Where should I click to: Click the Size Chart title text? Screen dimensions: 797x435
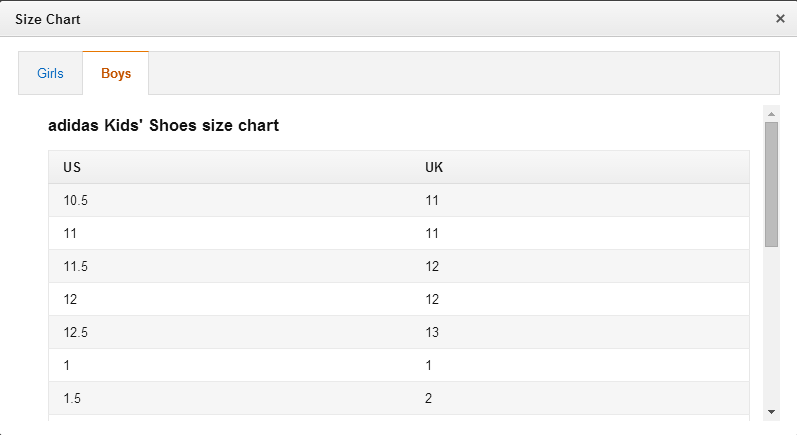pos(48,19)
